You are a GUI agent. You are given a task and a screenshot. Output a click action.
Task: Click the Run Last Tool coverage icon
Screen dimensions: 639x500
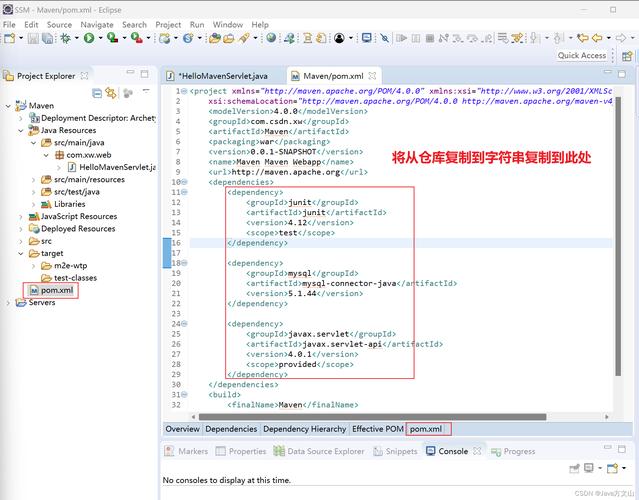pyautogui.click(x=112, y=38)
